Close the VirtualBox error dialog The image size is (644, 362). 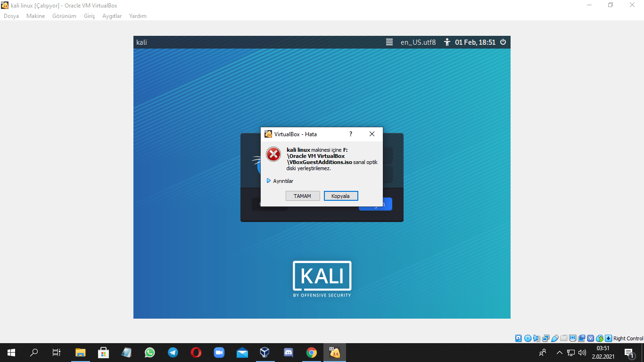pos(372,134)
